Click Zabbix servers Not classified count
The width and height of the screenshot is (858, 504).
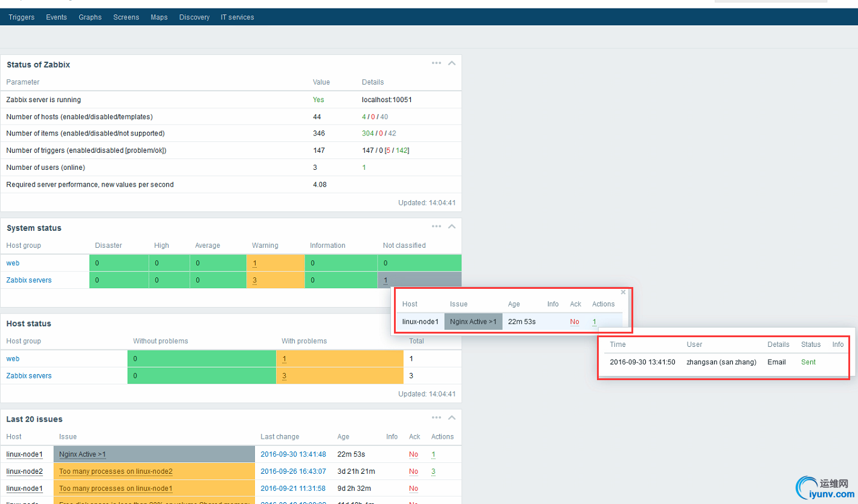pyautogui.click(x=385, y=280)
